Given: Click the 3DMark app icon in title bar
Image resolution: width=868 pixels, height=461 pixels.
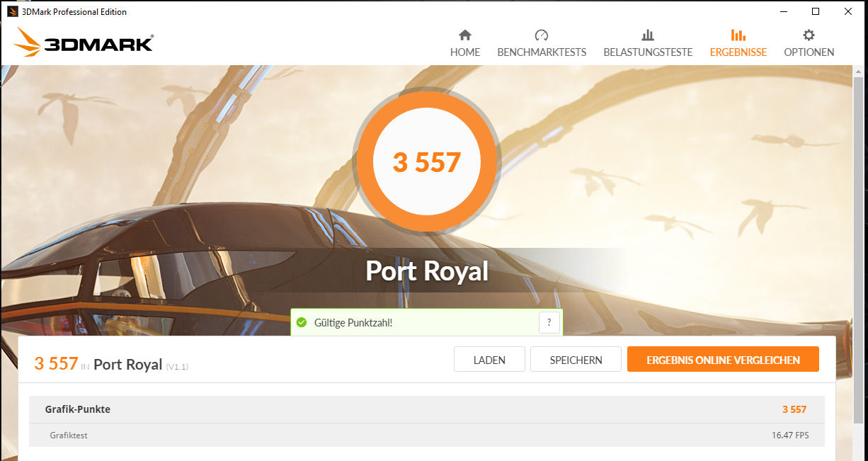Looking at the screenshot, I should coord(12,11).
